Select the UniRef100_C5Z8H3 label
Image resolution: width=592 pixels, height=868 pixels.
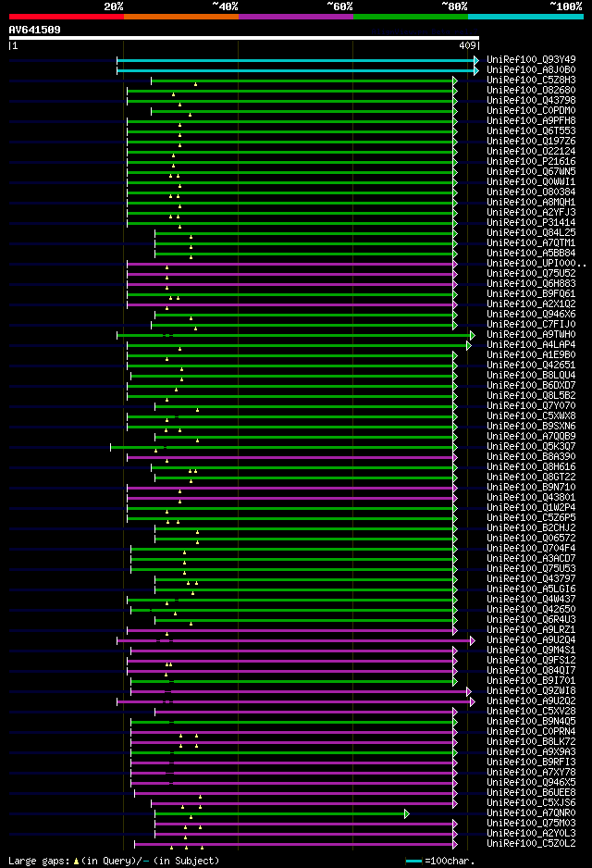(531, 80)
